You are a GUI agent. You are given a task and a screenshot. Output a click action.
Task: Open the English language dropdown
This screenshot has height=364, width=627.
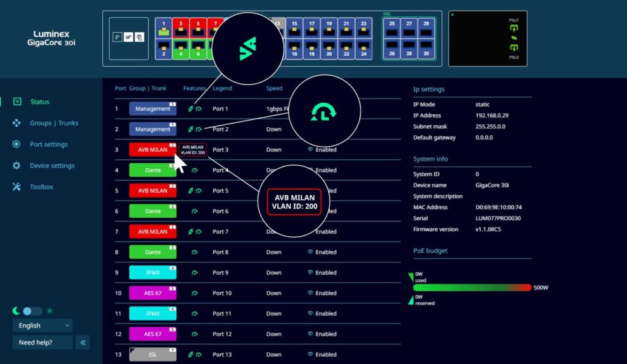(x=42, y=325)
